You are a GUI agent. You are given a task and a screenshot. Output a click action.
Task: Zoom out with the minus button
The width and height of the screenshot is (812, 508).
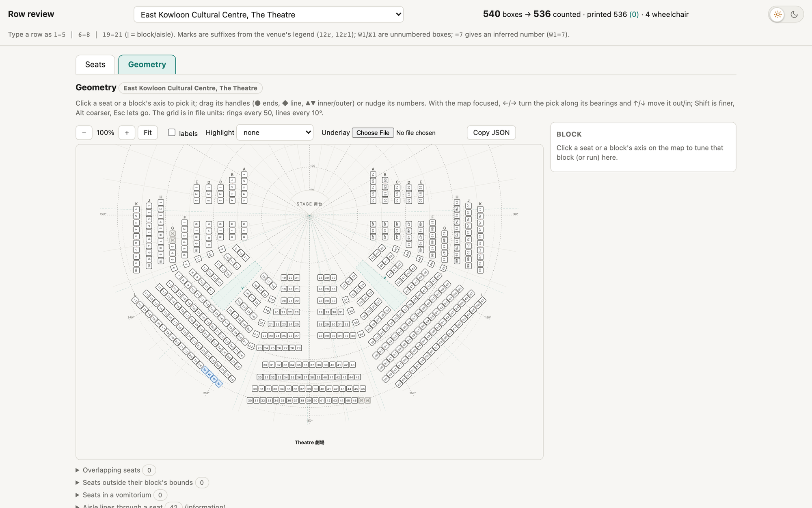84,132
